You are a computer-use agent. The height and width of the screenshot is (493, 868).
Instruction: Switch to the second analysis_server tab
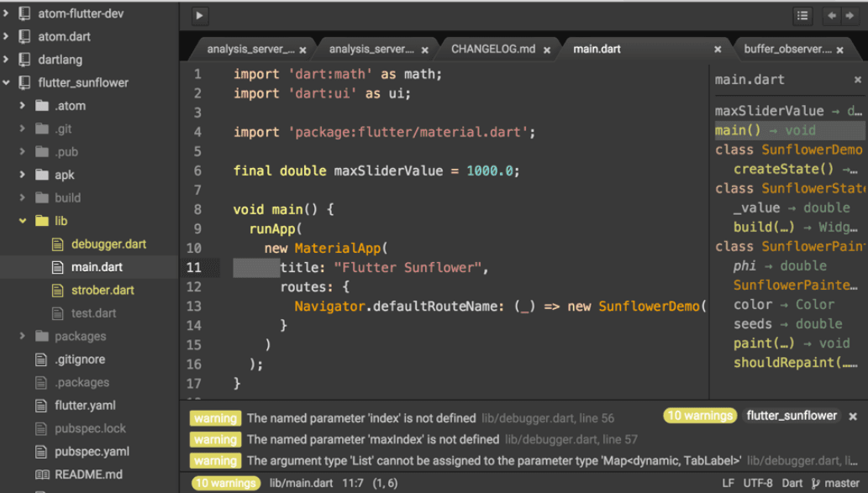click(x=371, y=50)
